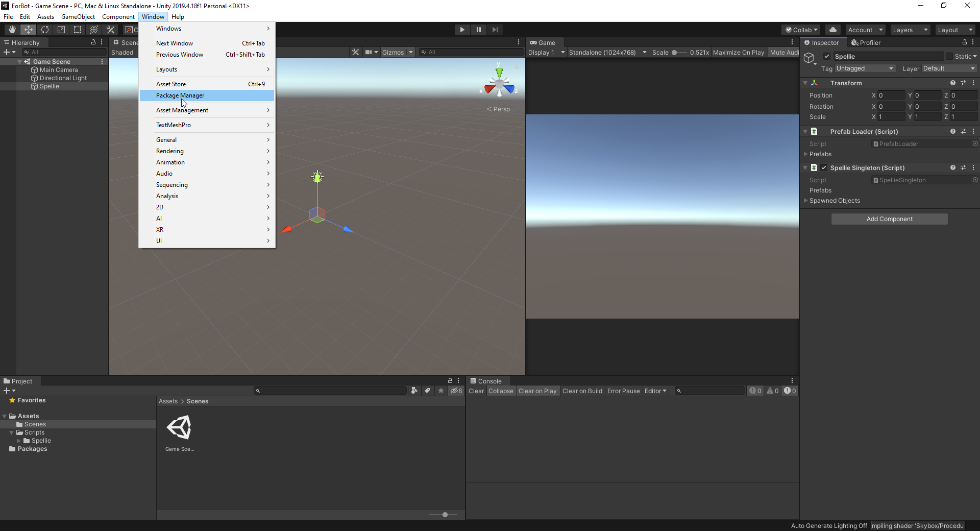Toggle the Static checkbox in Inspector
The width and height of the screenshot is (980, 531).
pos(949,57)
